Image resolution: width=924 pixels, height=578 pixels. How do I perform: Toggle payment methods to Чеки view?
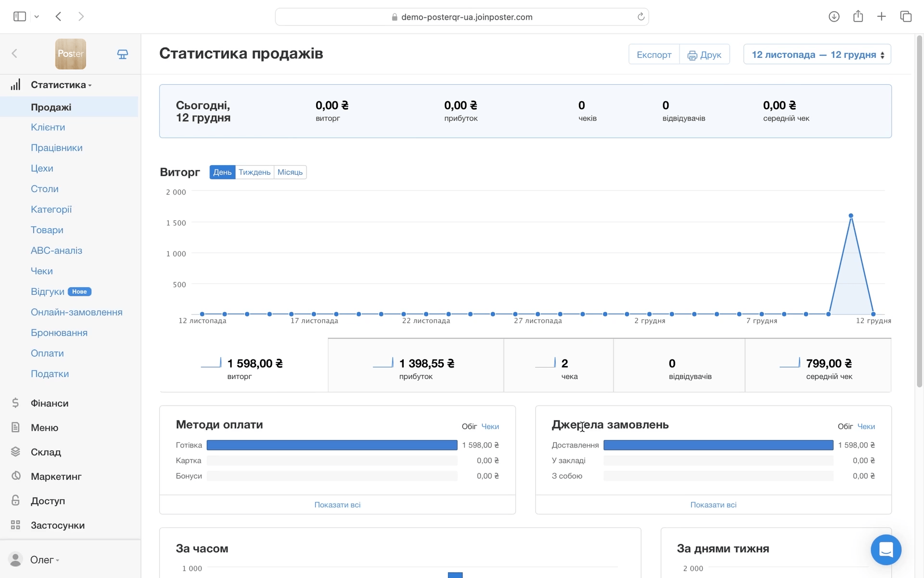[490, 427]
